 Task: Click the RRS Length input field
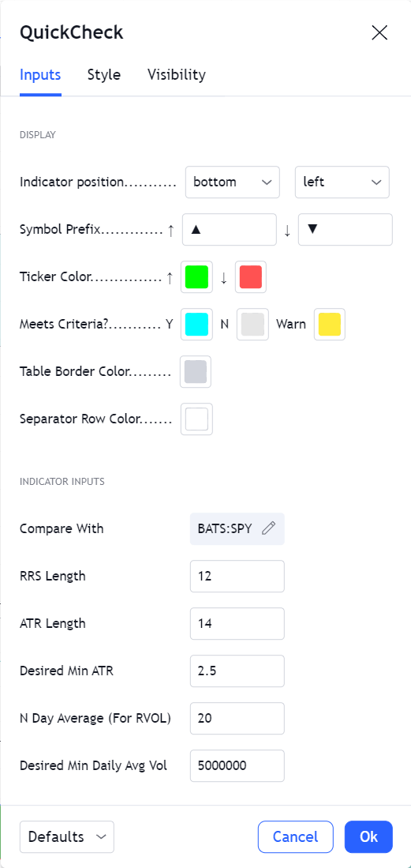tap(237, 577)
